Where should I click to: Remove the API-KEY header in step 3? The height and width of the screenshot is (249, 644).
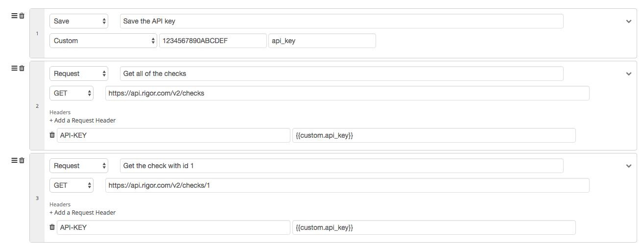(52, 227)
